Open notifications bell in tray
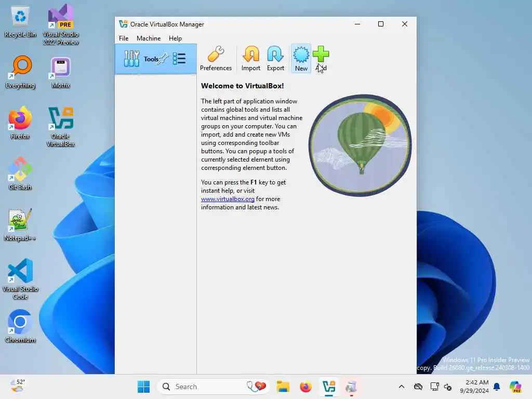Viewport: 532px width, 399px height. point(497,387)
